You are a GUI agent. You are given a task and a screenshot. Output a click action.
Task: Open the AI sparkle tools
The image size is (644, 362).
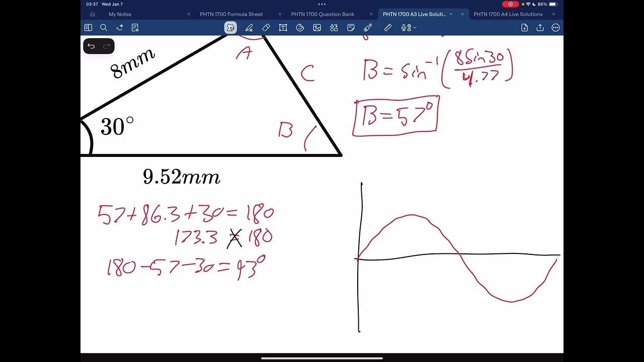pos(120,28)
